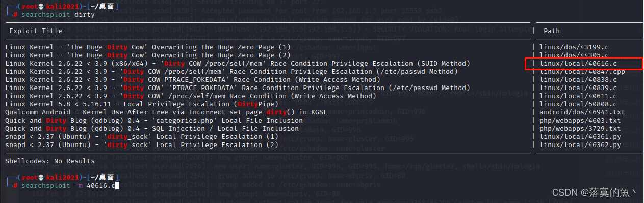Screen dimensions: 644x203
Task: Click the path linux/local/46362.py
Action: (x=580, y=145)
